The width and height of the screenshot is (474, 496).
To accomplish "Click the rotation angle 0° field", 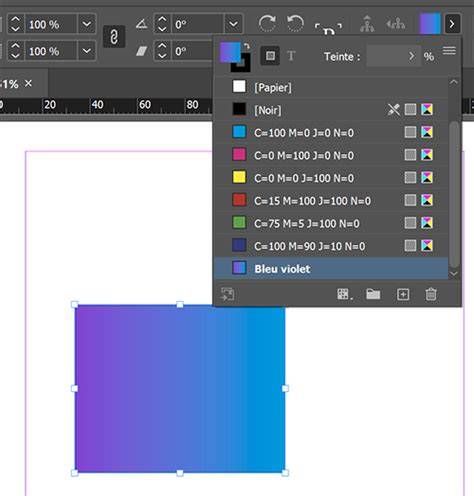I will pyautogui.click(x=198, y=24).
